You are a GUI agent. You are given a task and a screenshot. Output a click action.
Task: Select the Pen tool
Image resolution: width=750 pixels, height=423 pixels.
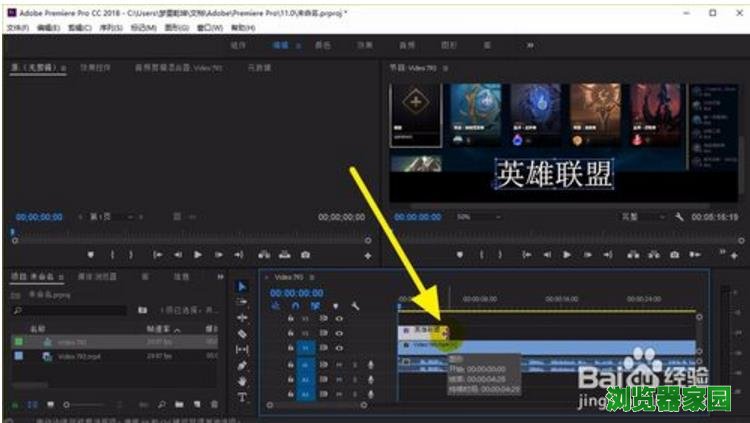point(242,365)
